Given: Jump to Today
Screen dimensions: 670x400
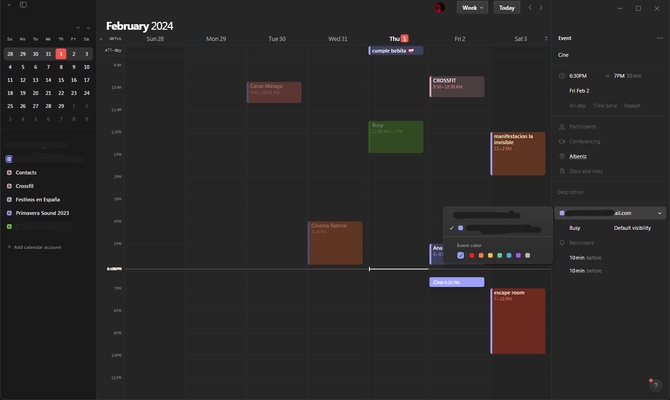Looking at the screenshot, I should (507, 8).
